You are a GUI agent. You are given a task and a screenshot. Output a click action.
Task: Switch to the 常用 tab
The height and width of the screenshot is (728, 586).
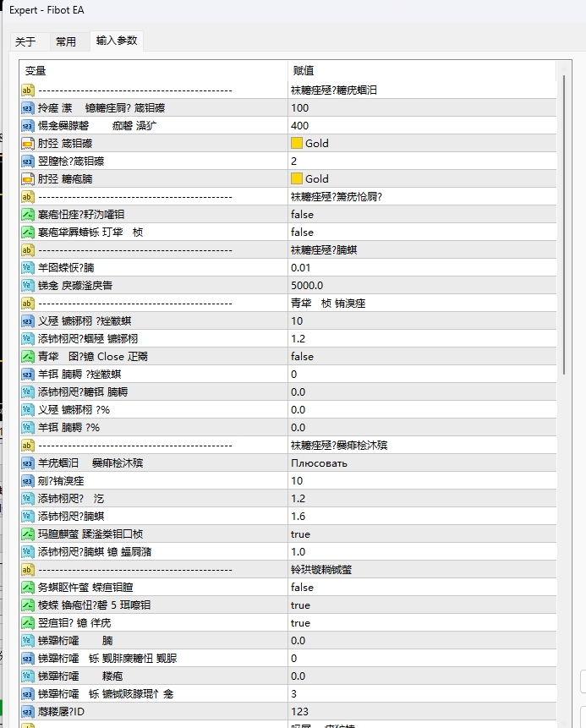[x=65, y=41]
